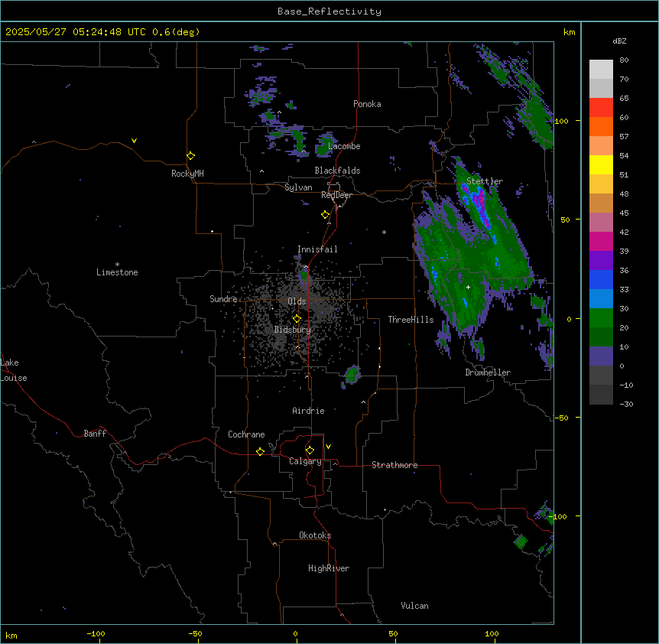The height and width of the screenshot is (644, 659).
Task: Click the Limestone label
Action: pos(117,272)
